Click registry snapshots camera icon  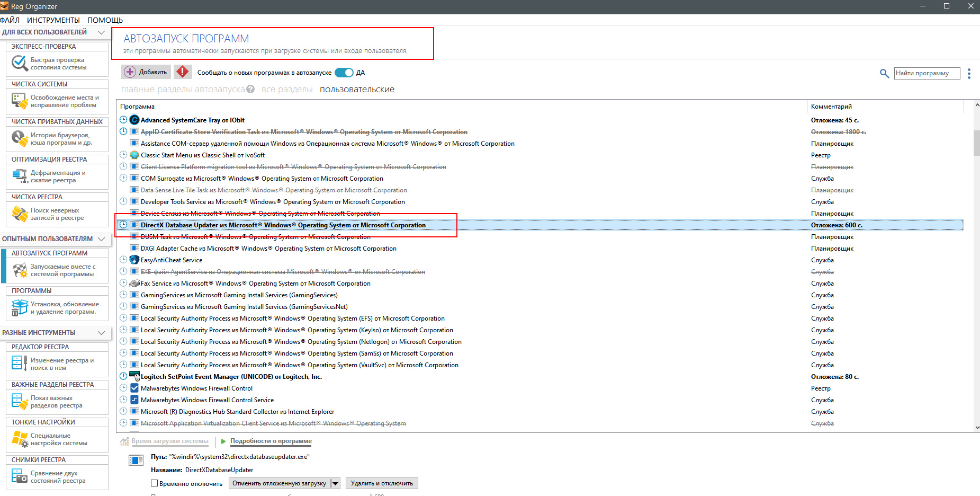tap(20, 476)
